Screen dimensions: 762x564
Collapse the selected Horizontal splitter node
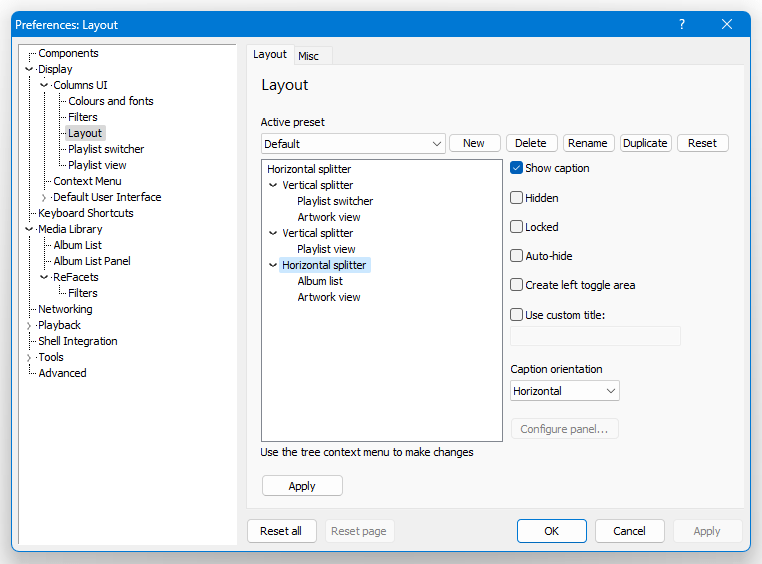(273, 265)
